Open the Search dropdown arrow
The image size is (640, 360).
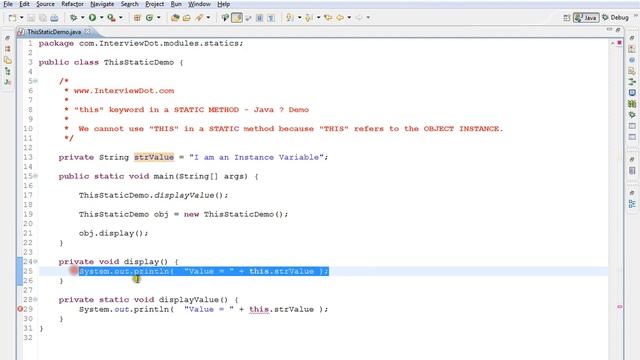(x=208, y=18)
